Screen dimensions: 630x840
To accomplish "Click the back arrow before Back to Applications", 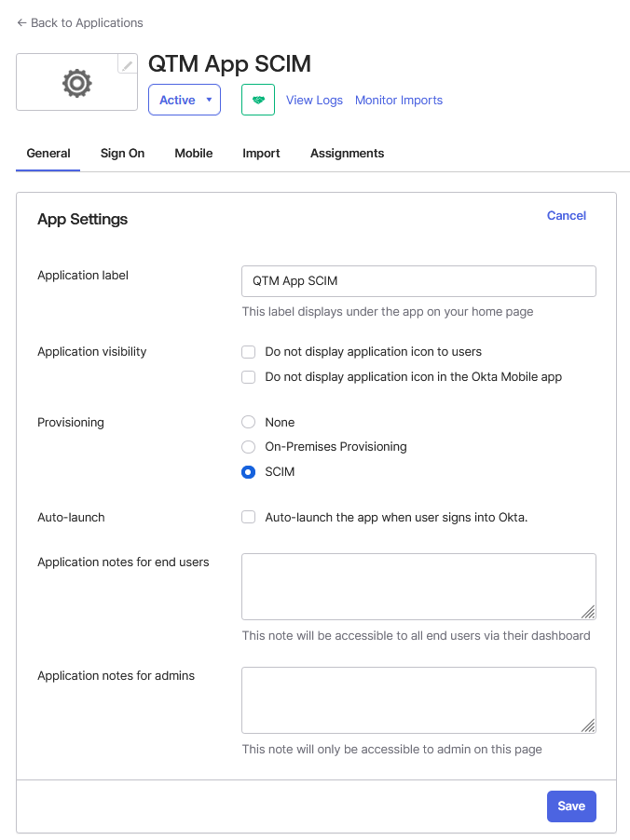I will pos(21,22).
